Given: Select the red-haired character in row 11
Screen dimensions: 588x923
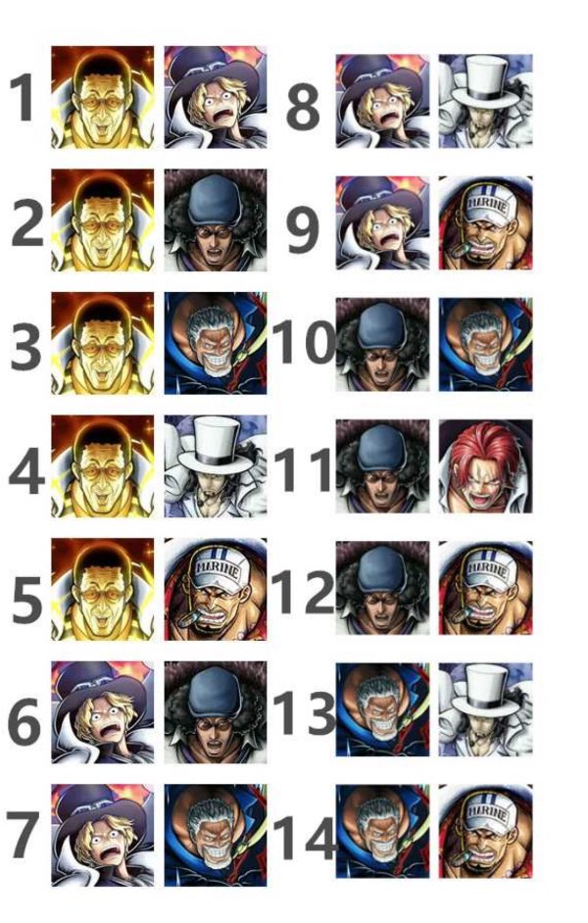Looking at the screenshot, I should (x=485, y=466).
